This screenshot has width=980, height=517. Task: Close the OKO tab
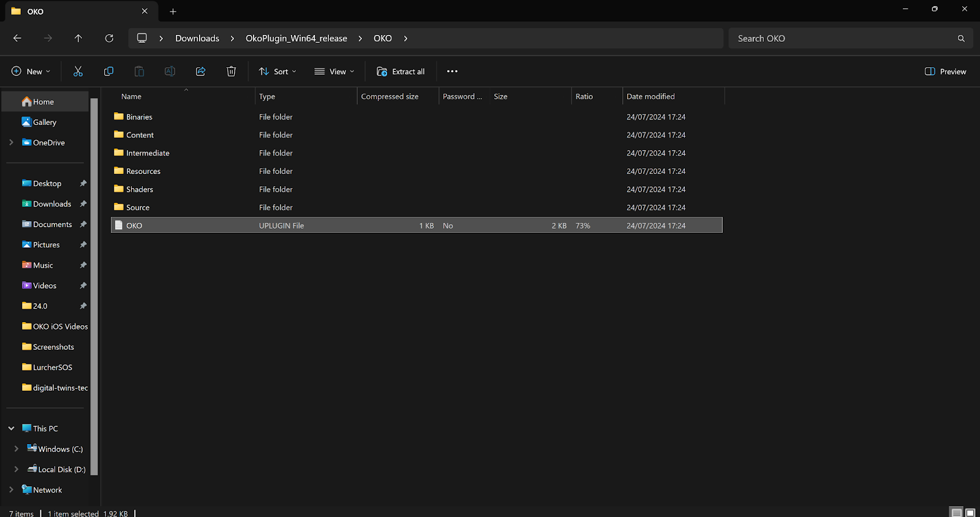pyautogui.click(x=145, y=11)
